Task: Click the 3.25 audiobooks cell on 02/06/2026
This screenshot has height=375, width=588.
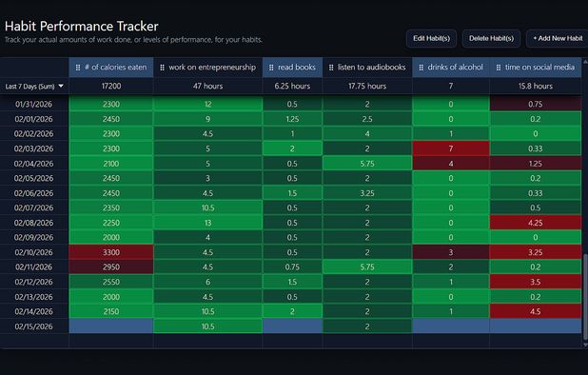Action: [x=367, y=193]
